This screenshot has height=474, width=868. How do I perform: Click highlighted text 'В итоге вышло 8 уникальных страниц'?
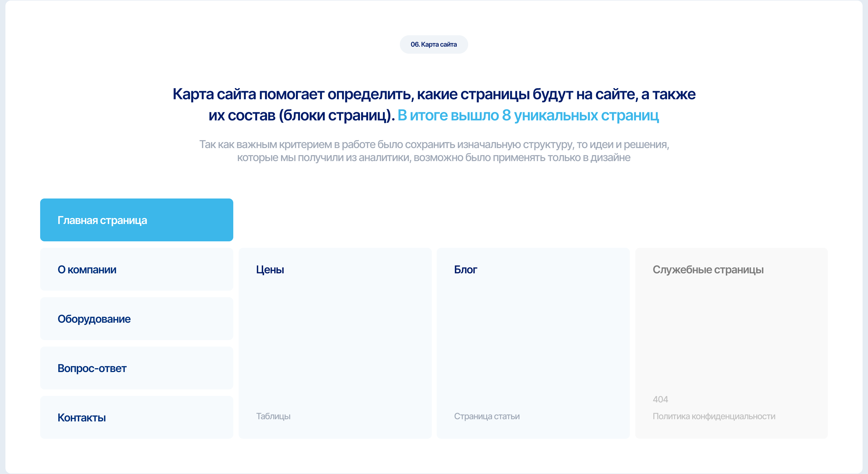(x=528, y=115)
